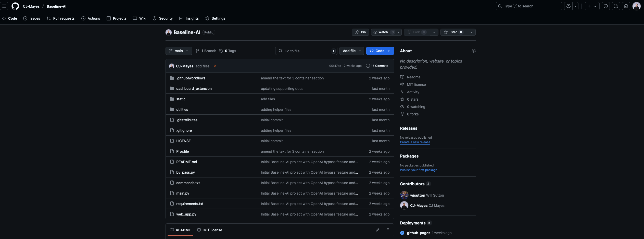Open the hamburger navigation menu
Image resolution: width=644 pixels, height=239 pixels.
[x=4, y=6]
